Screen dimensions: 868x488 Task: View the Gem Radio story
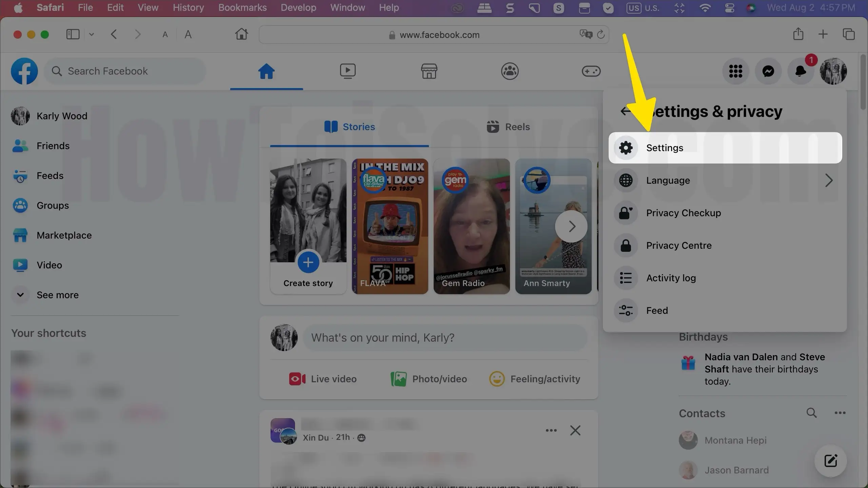tap(472, 226)
